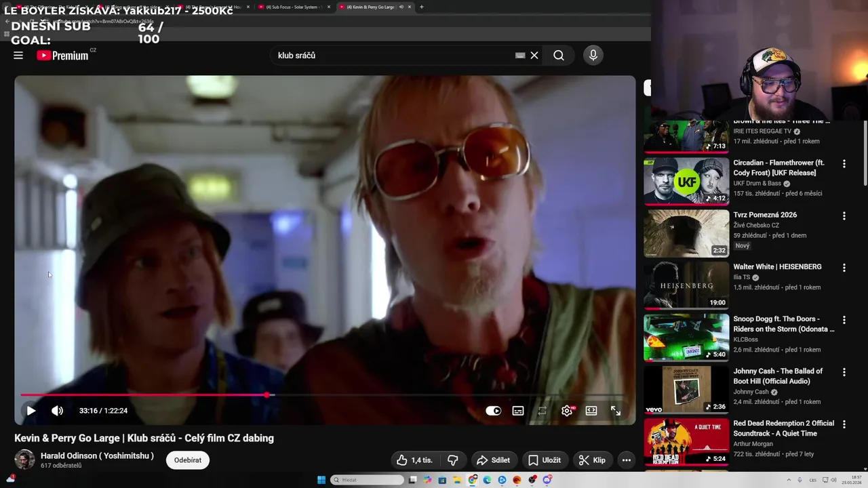Screen dimensions: 868x488
Task: Open the YouTube hamburger guide menu
Action: pyautogui.click(x=18, y=56)
